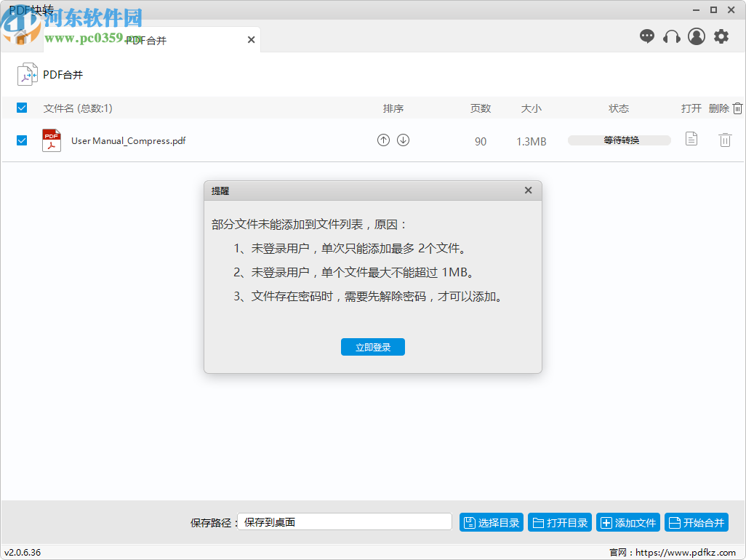Move User Manual_Compress.pdf down with arrow icon
The width and height of the screenshot is (746, 560).
(x=403, y=140)
